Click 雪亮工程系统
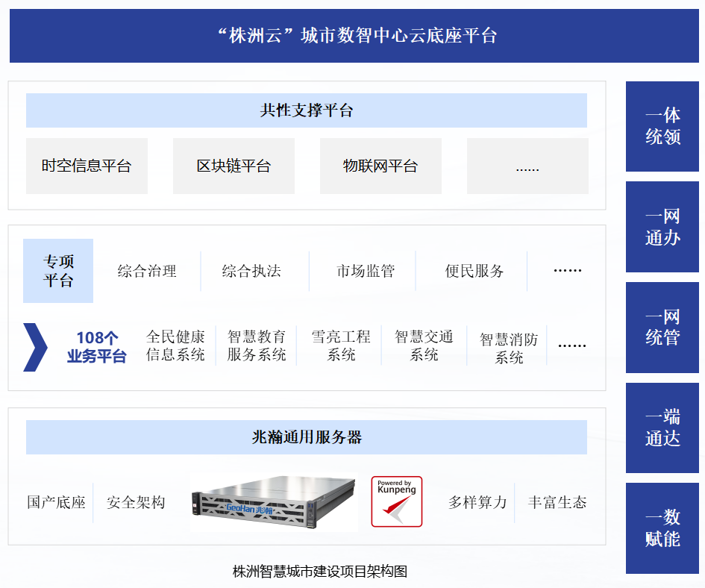Screen dimensions: 705x588 coord(341,345)
